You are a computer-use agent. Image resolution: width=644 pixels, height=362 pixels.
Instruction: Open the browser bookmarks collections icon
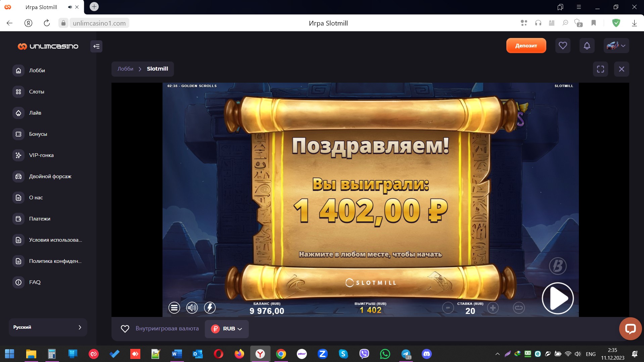click(x=560, y=7)
